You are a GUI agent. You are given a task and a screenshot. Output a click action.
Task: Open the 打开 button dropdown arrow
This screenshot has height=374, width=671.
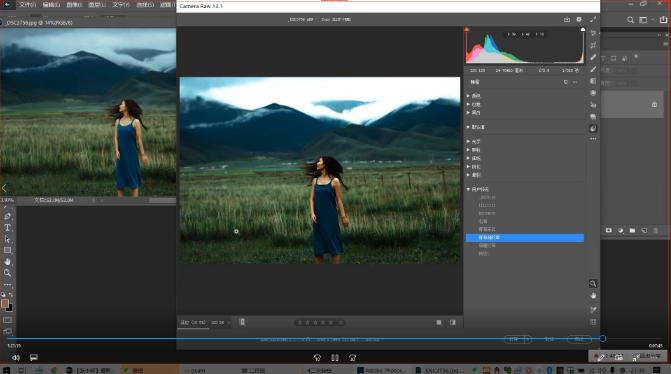pyautogui.click(x=528, y=339)
